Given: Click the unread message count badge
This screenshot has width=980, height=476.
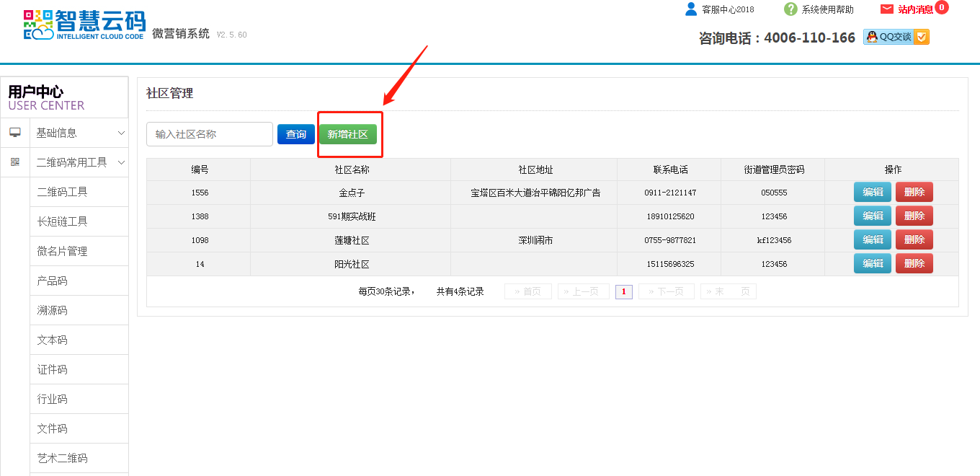Looking at the screenshot, I should point(942,8).
